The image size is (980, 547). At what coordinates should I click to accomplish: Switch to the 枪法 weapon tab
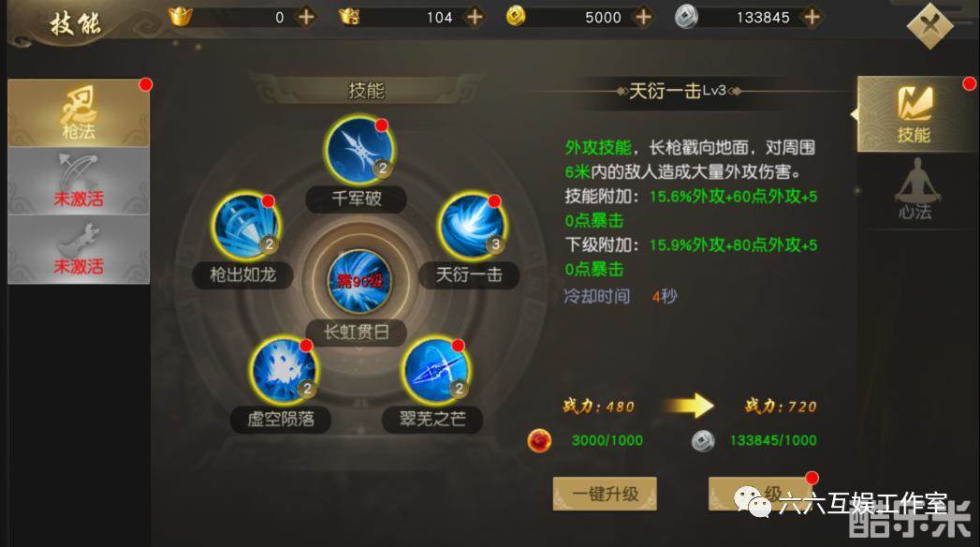point(79,113)
